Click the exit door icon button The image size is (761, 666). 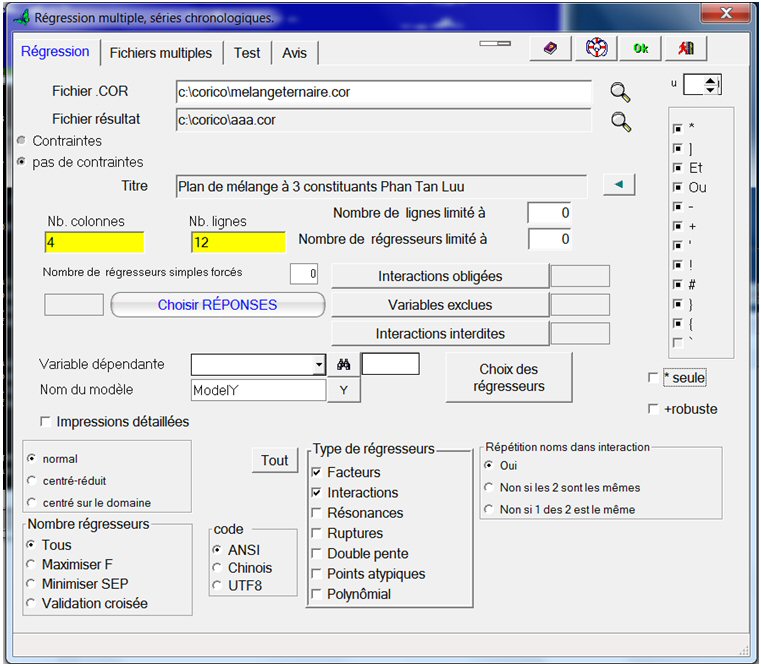pos(685,49)
